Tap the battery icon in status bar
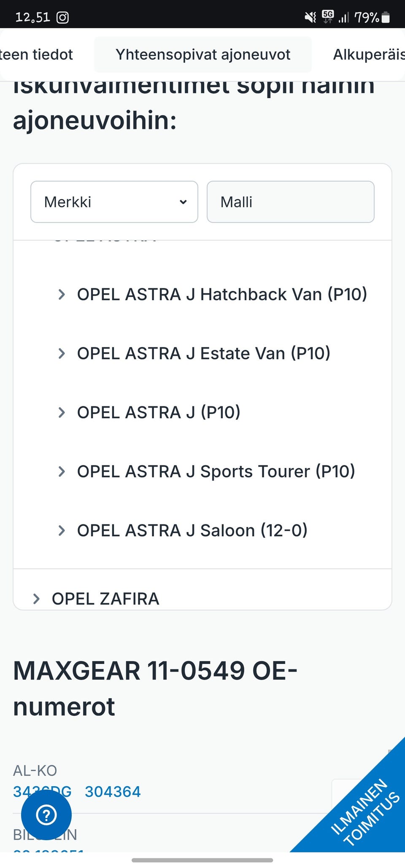The height and width of the screenshot is (868, 405). click(x=386, y=17)
